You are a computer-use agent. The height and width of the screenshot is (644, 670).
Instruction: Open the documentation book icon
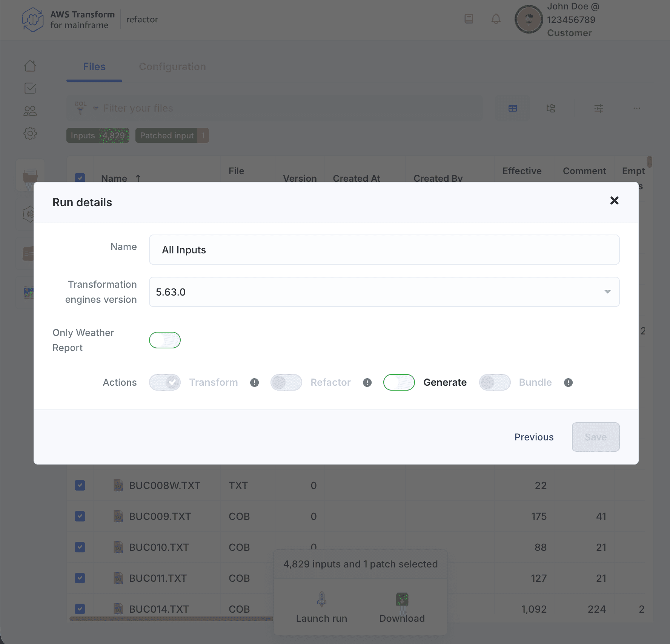[469, 19]
